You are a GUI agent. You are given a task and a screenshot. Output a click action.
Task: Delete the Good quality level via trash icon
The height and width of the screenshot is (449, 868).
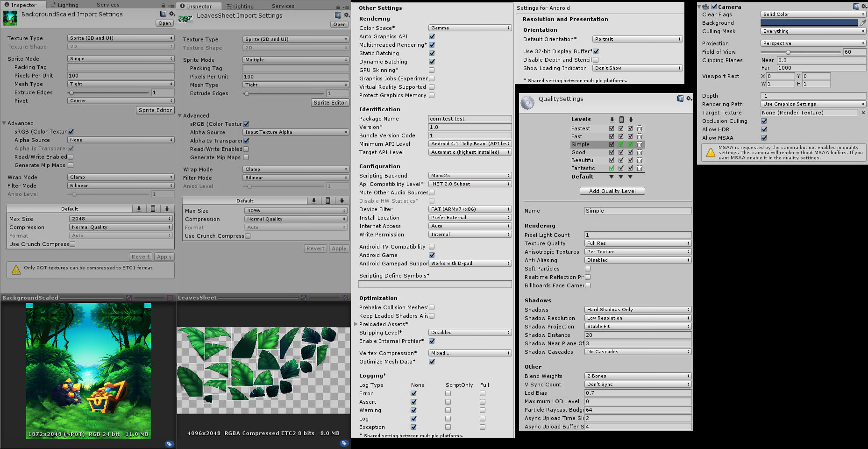tap(640, 152)
